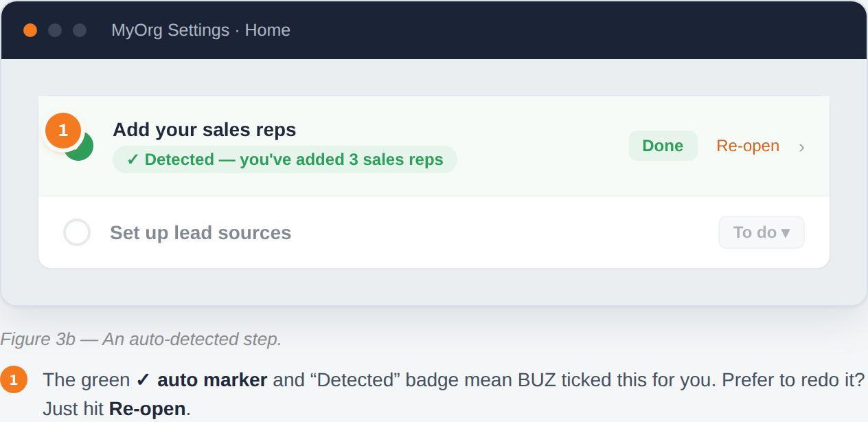This screenshot has height=422, width=868.
Task: Click the orange window close dot
Action: (x=30, y=30)
